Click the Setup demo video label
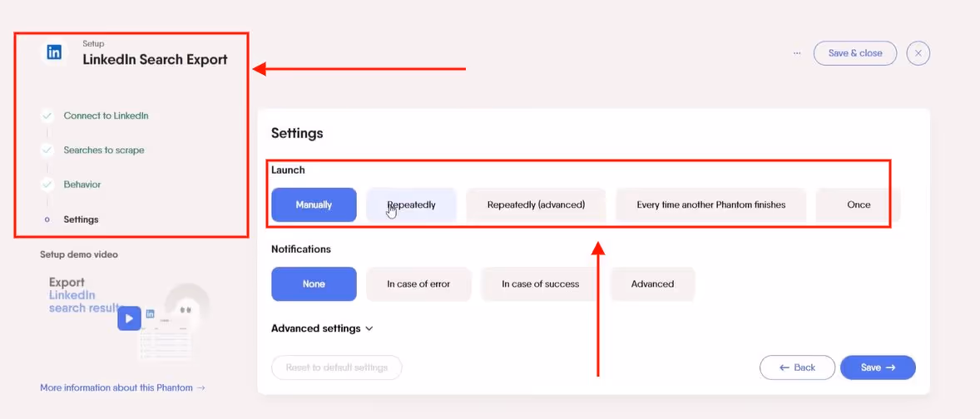980x419 pixels. point(79,254)
